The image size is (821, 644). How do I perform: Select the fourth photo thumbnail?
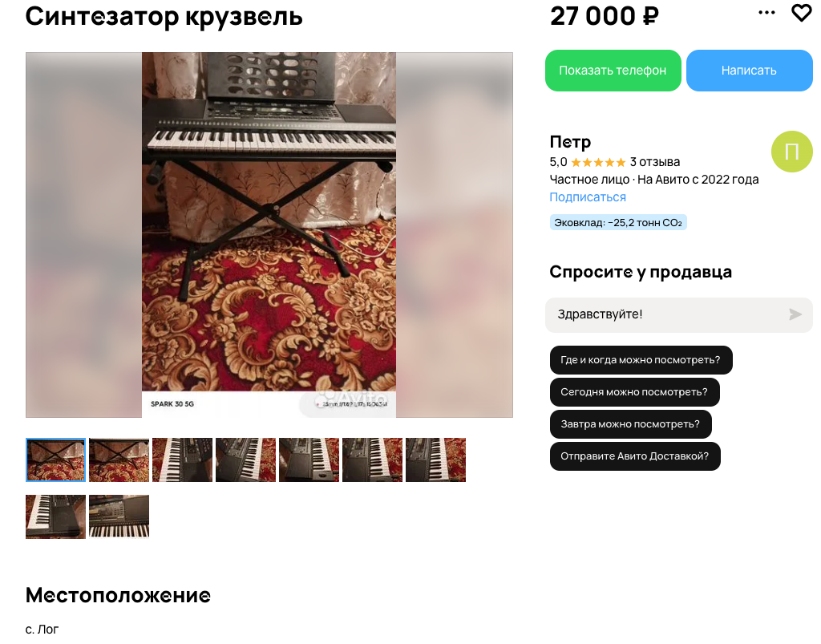[245, 460]
